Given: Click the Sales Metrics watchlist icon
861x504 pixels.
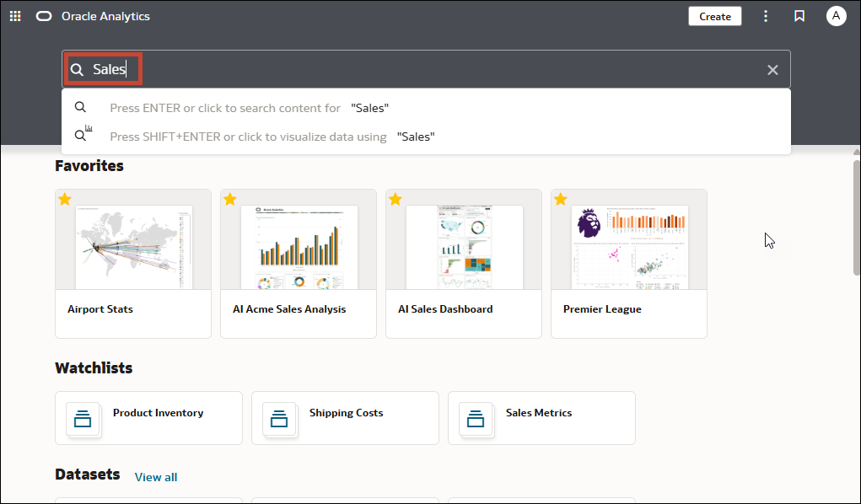Looking at the screenshot, I should point(476,419).
